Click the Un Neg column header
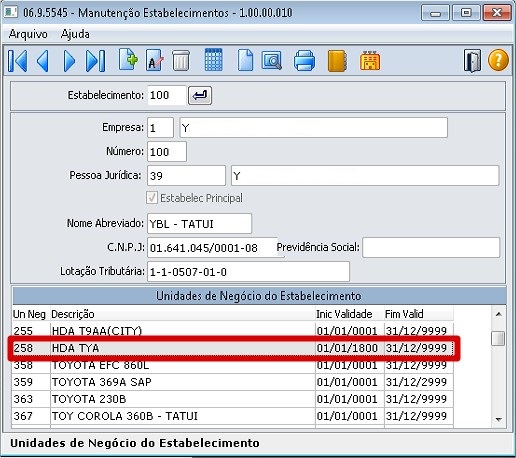This screenshot has height=458, width=516. pyautogui.click(x=29, y=314)
